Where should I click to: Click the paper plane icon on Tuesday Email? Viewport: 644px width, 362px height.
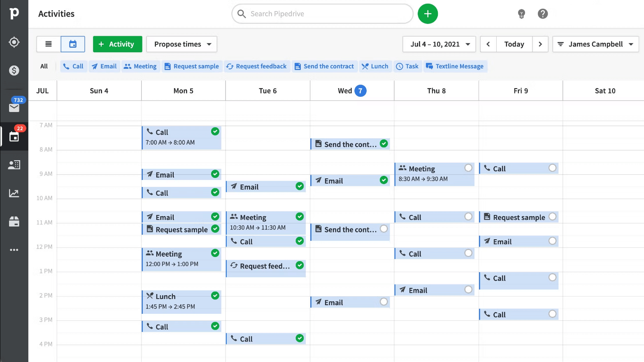(x=234, y=186)
